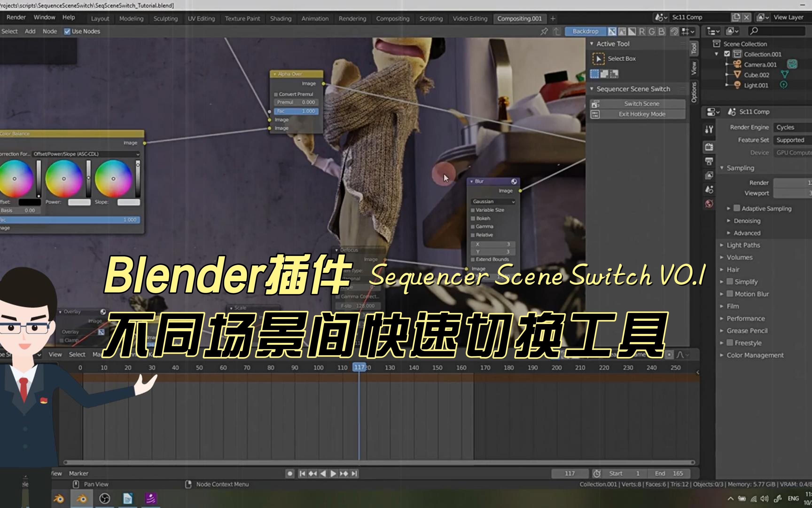The image size is (812, 508).
Task: Collapse the Sequencer Scene Switch panel
Action: pyautogui.click(x=592, y=89)
